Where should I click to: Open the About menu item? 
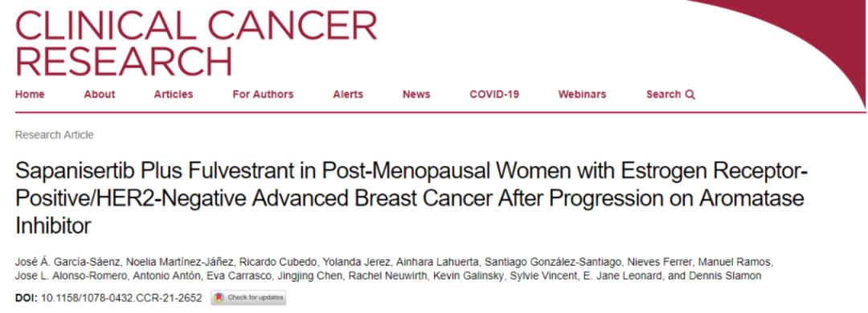point(100,94)
